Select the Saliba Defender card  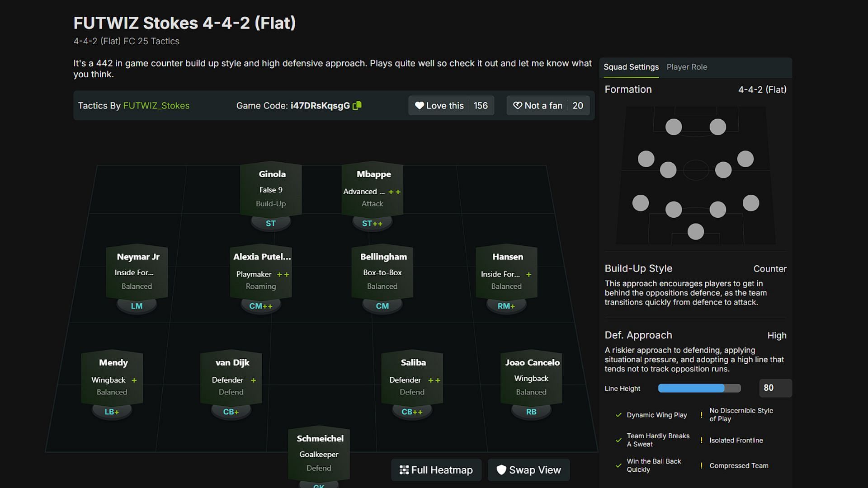[x=412, y=377]
